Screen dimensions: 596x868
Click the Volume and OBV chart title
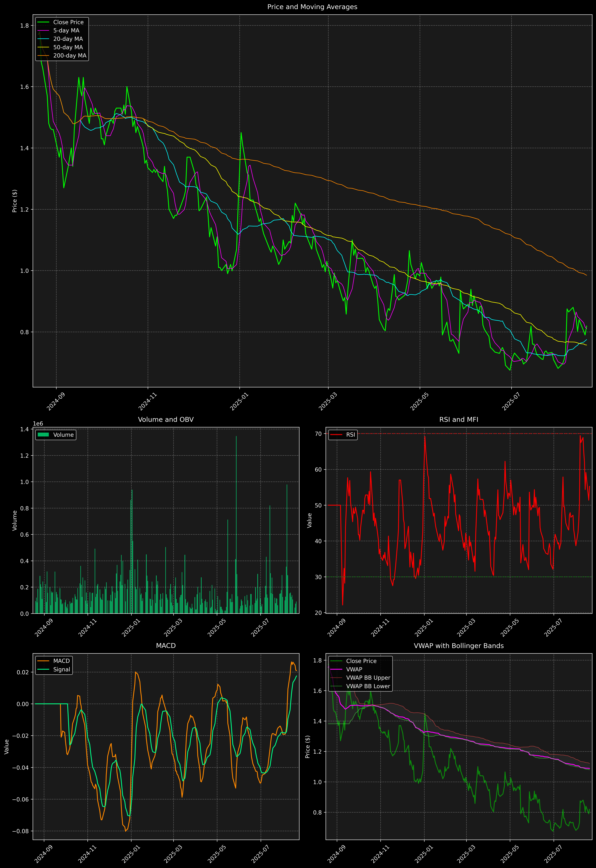click(166, 419)
